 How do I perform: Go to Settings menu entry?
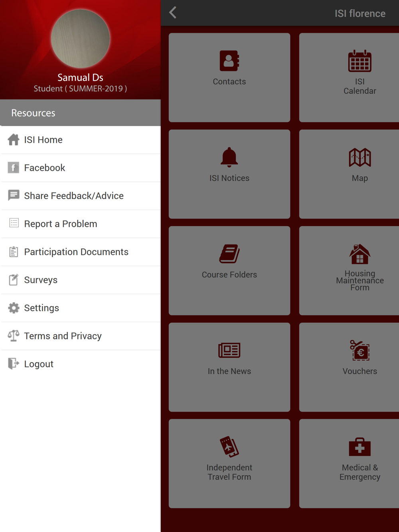coord(81,307)
